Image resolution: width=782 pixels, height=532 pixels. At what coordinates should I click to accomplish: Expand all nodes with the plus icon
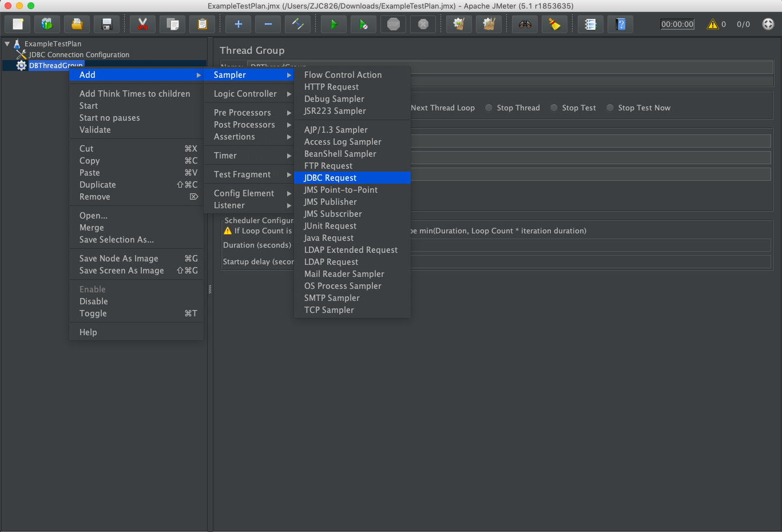click(239, 24)
